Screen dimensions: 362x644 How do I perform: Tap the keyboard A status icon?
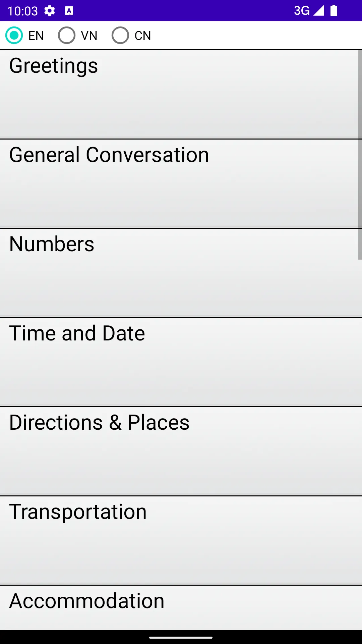point(69,11)
